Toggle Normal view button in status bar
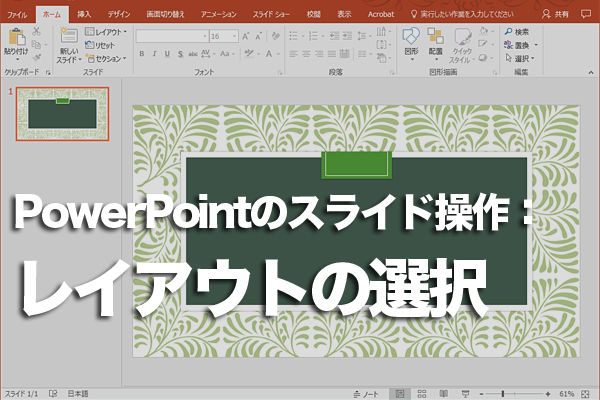Image resolution: width=600 pixels, height=400 pixels. [x=400, y=393]
